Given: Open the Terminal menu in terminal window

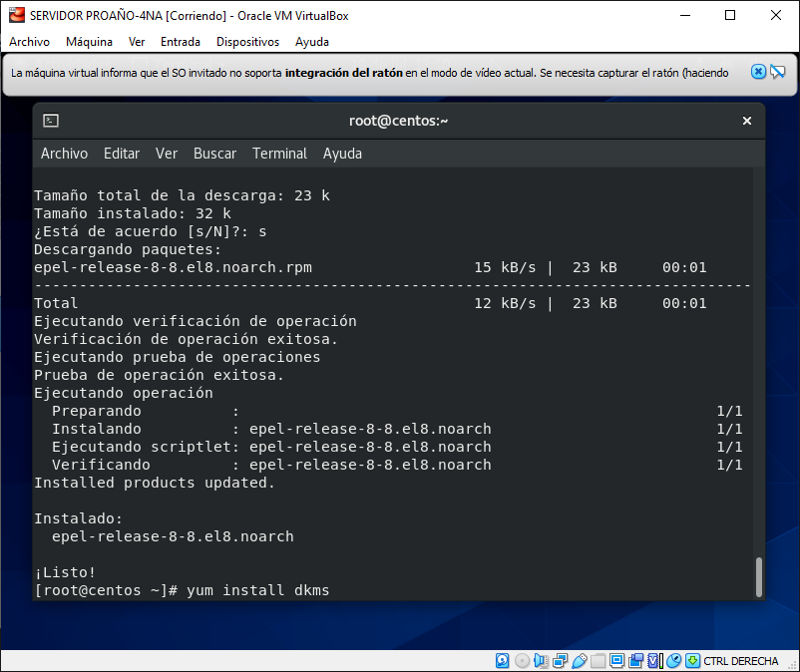Looking at the screenshot, I should (x=279, y=154).
